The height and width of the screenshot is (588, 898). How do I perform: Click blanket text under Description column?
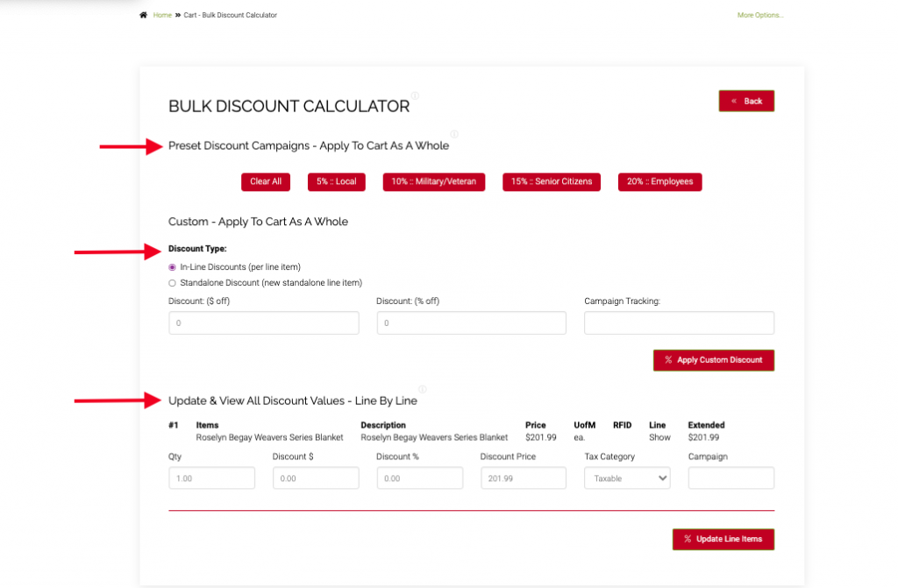[434, 437]
